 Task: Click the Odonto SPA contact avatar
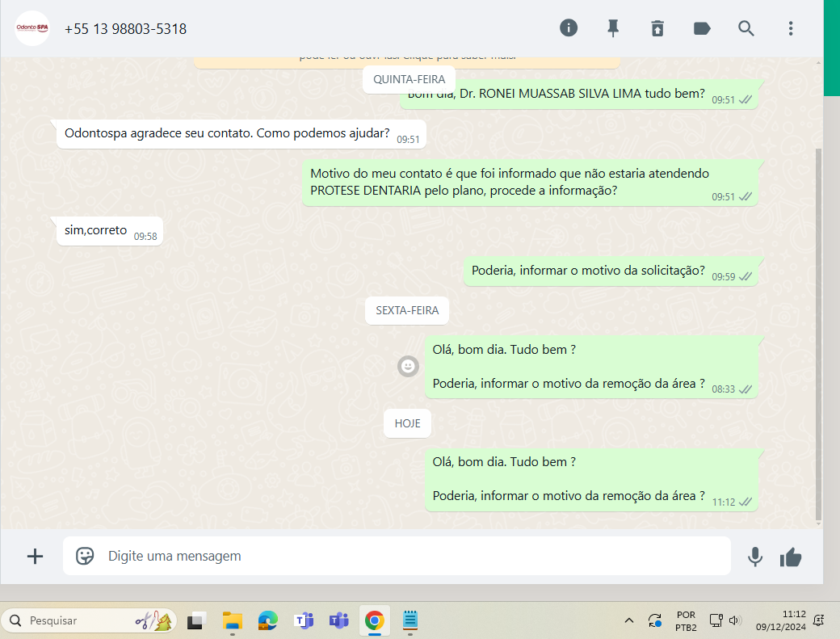32,28
